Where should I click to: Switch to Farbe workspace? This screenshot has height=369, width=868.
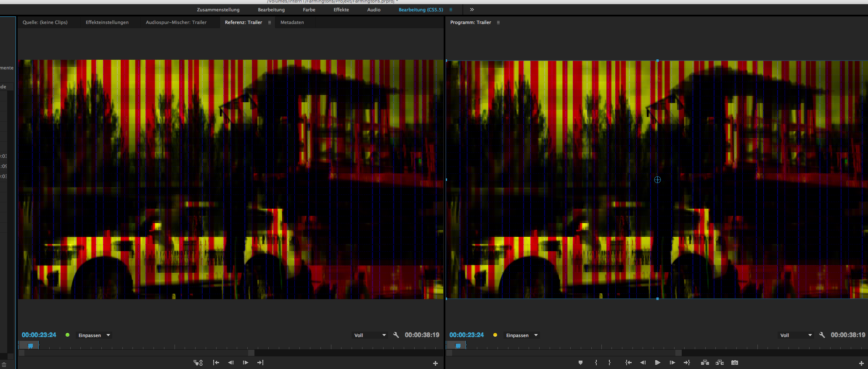309,10
